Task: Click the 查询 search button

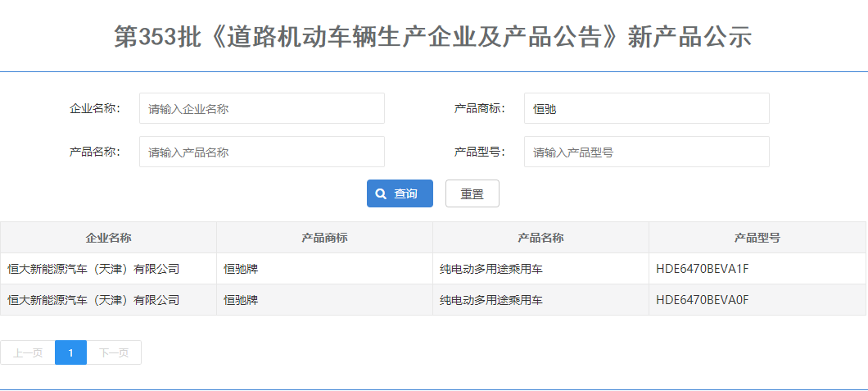Action: (400, 193)
